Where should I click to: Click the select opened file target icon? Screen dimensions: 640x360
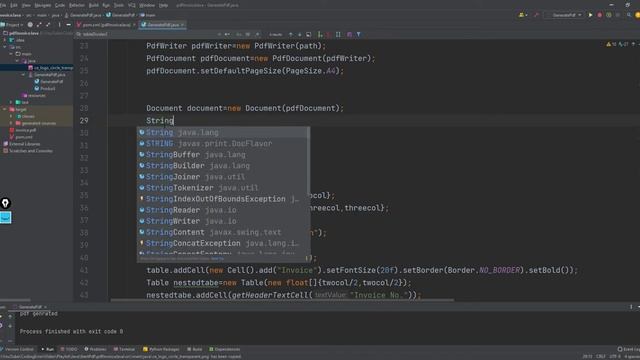click(x=30, y=25)
